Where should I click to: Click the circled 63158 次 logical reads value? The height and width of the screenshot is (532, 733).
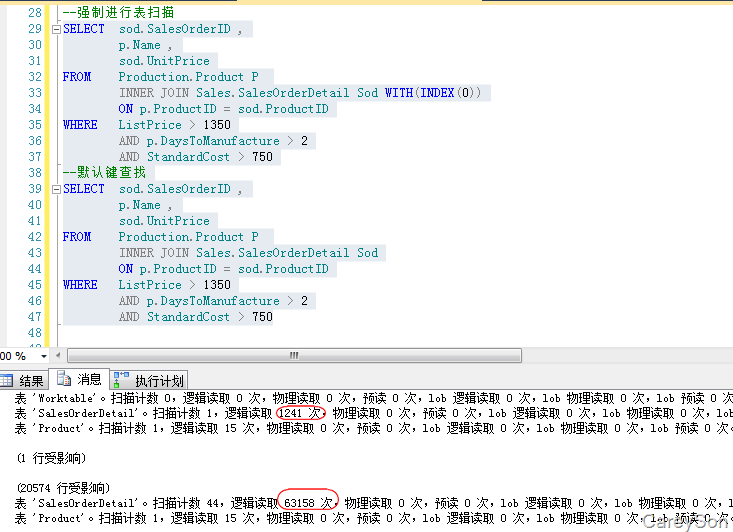[311, 503]
